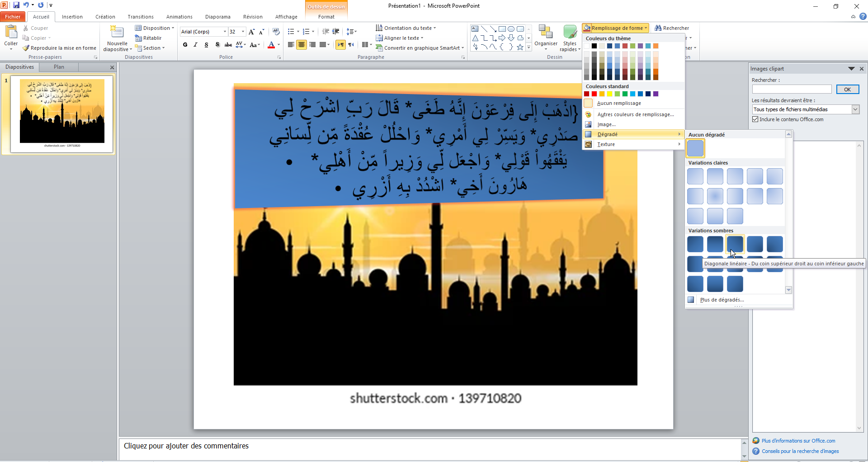Click Reproduire la mise en forme

59,48
